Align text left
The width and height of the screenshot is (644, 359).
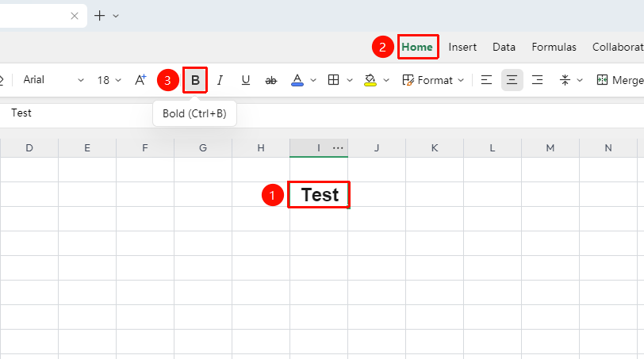click(x=486, y=80)
